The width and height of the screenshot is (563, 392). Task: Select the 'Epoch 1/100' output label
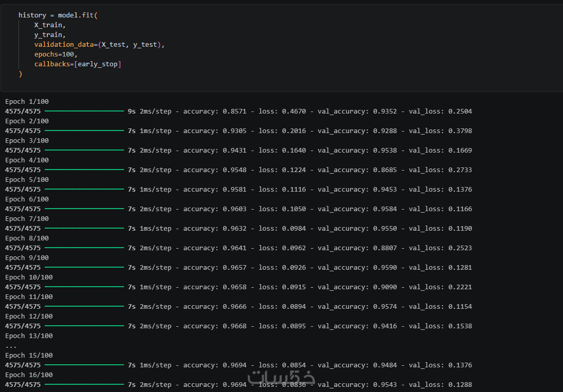pyautogui.click(x=27, y=101)
